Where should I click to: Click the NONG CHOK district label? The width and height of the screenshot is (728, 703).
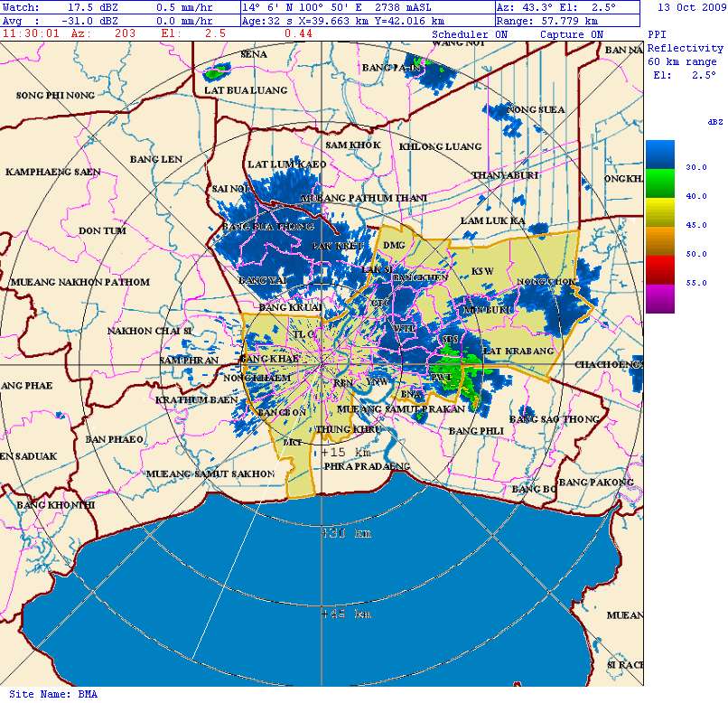point(546,281)
